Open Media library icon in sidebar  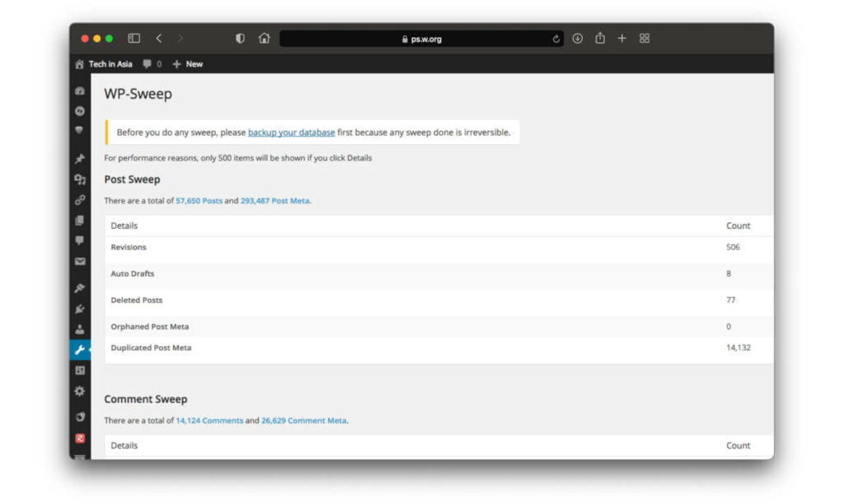pyautogui.click(x=80, y=179)
